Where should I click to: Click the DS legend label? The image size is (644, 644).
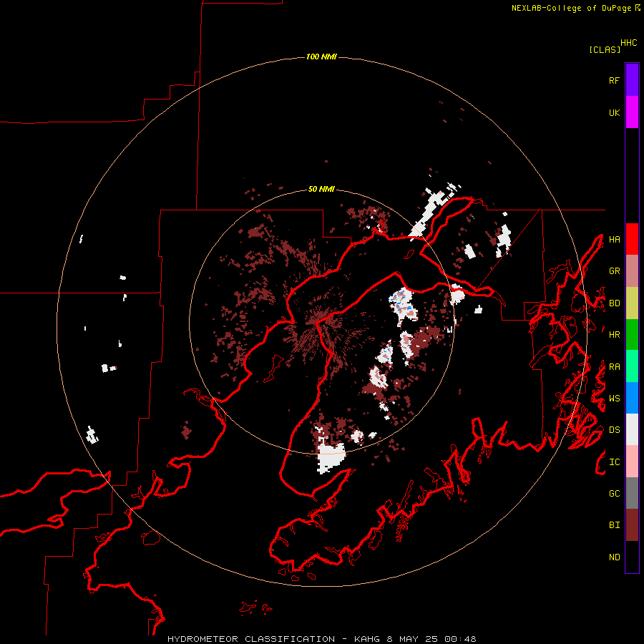point(614,430)
